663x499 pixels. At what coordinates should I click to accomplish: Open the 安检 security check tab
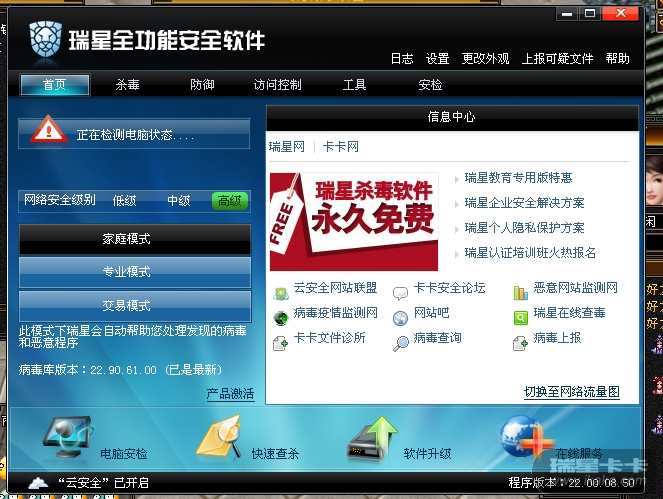point(430,85)
